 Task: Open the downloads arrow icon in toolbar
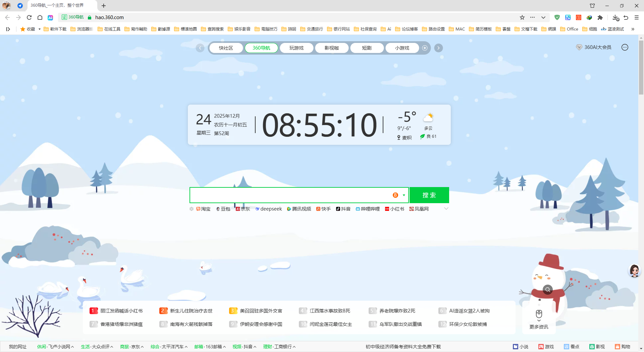(615, 17)
